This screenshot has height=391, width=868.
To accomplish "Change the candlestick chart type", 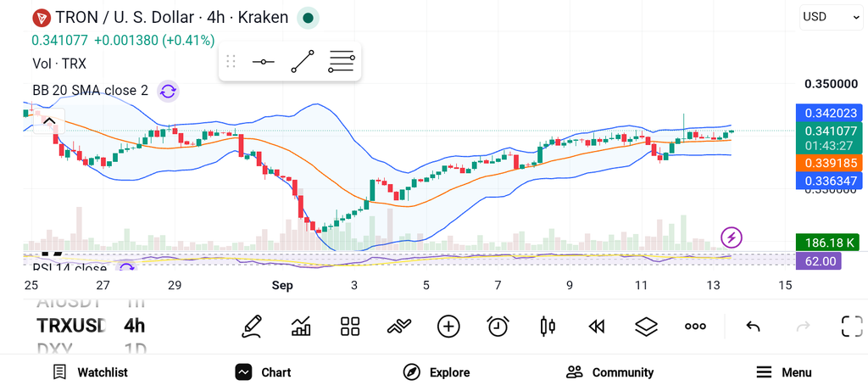I will 548,327.
